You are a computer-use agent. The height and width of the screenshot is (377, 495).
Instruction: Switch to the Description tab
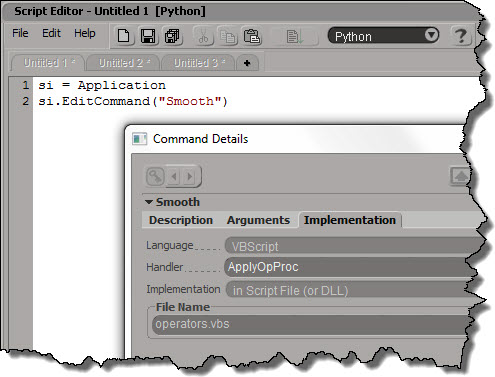click(181, 220)
